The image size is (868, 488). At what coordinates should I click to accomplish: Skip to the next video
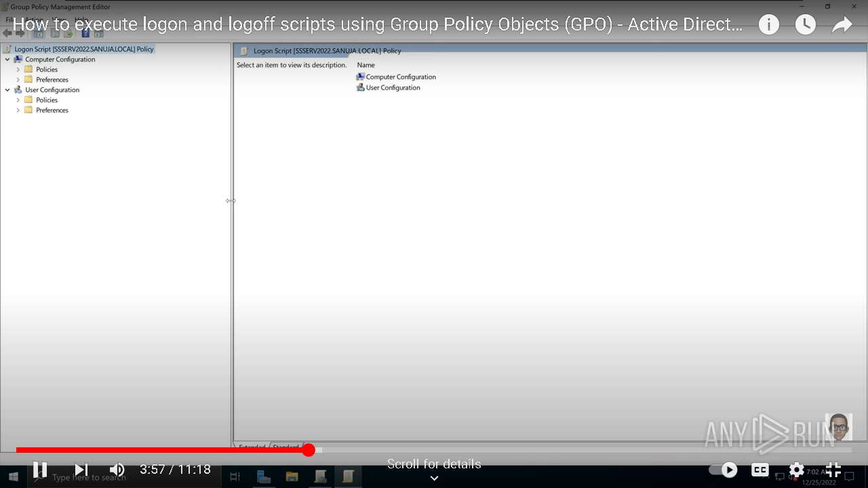coord(81,469)
